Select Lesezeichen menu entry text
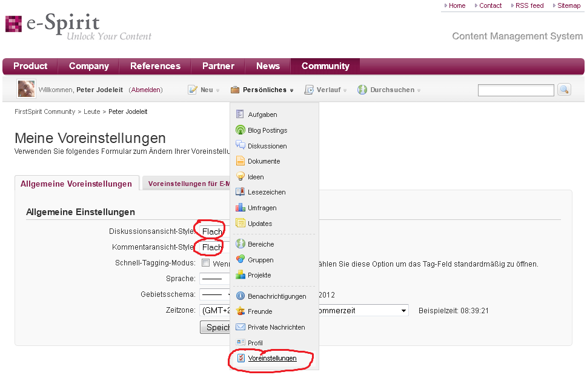587x392 pixels. [267, 192]
